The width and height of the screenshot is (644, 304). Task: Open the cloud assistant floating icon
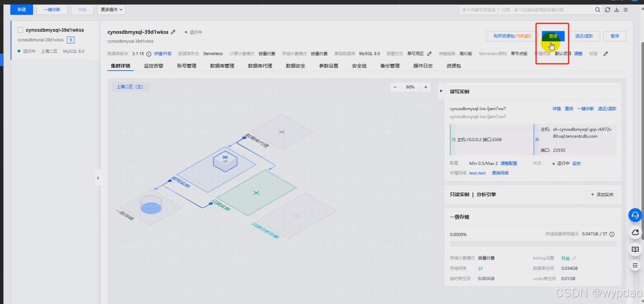pos(635,232)
